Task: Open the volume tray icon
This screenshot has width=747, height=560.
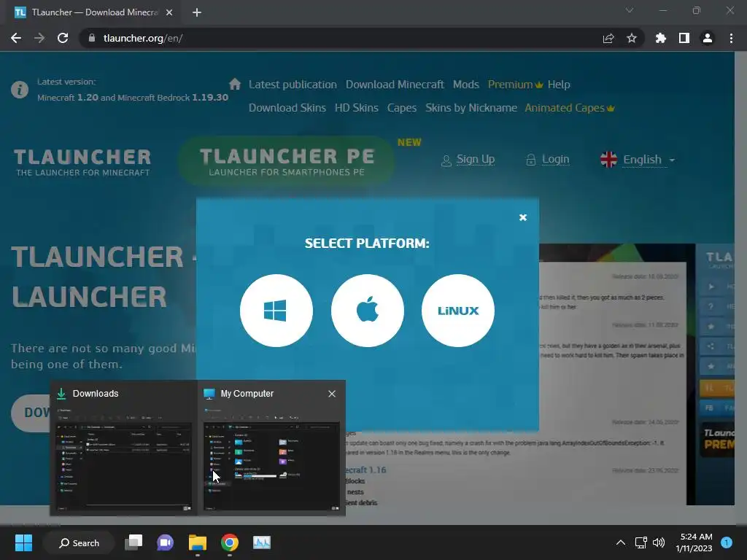Action: (x=659, y=542)
